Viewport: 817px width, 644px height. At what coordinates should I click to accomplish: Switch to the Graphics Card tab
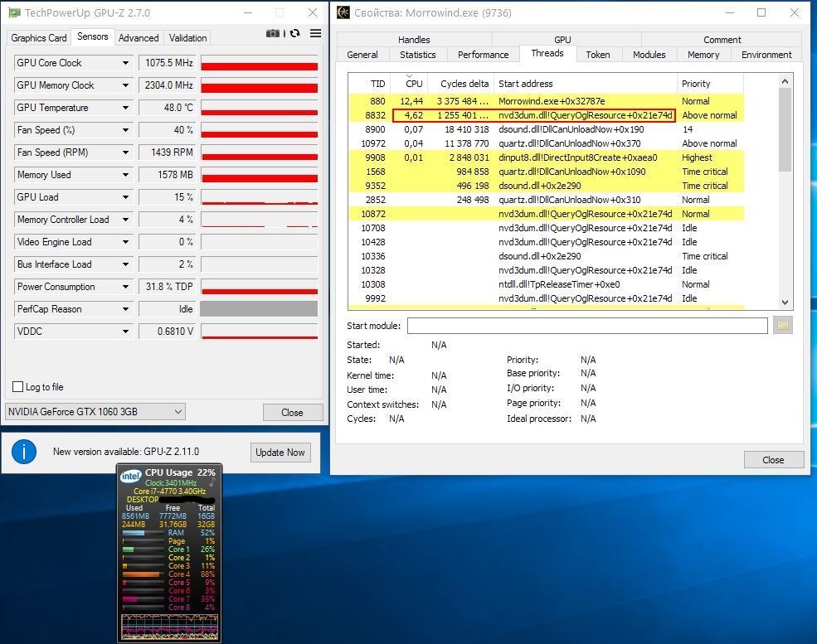click(x=38, y=38)
